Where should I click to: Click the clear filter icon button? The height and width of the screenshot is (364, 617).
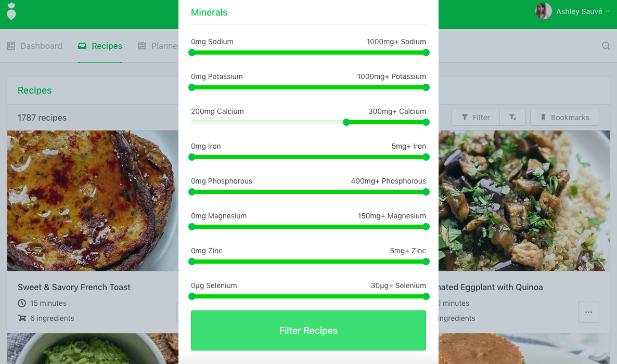point(513,118)
